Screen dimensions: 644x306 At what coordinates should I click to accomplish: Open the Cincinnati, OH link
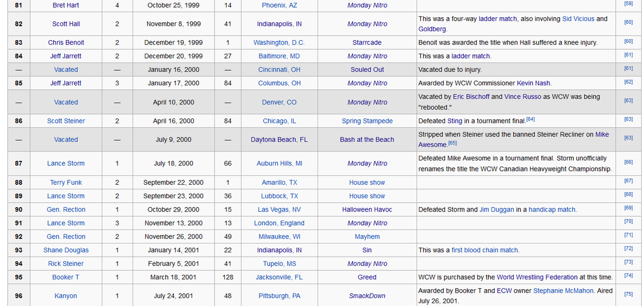pyautogui.click(x=280, y=70)
